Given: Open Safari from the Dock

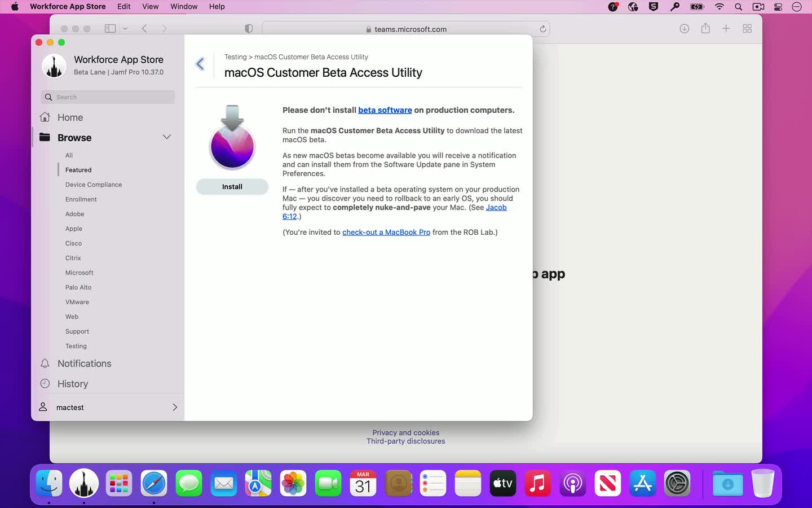Looking at the screenshot, I should tap(154, 484).
